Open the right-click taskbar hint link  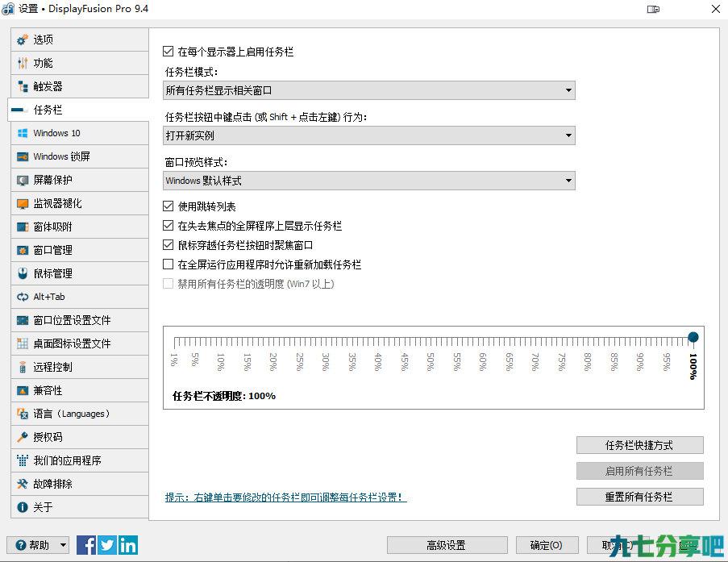click(x=285, y=497)
